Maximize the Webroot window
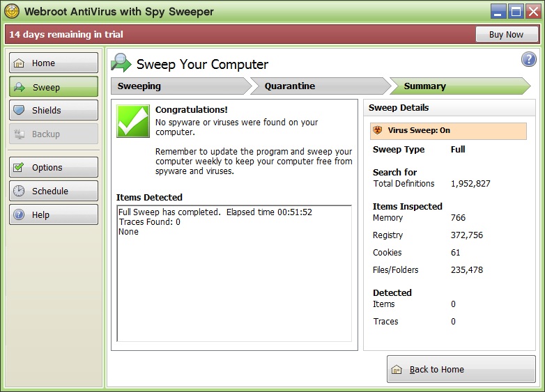Viewport: 545px width, 392px height. coord(516,11)
